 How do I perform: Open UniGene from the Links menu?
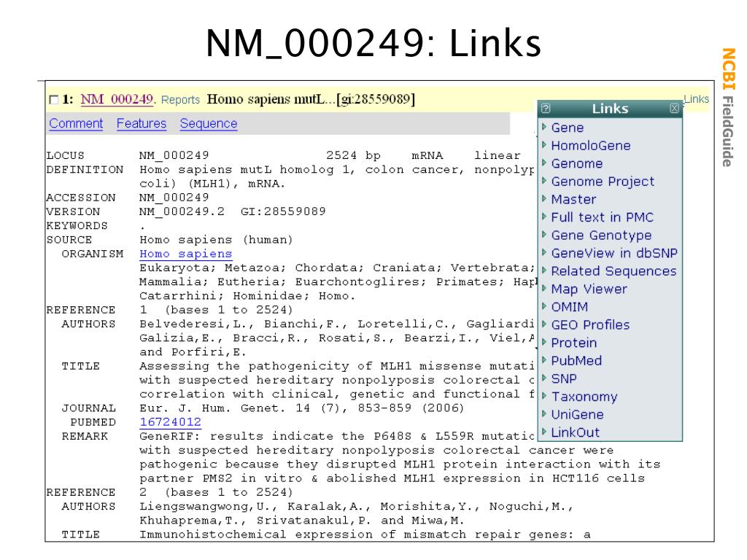coord(578,415)
